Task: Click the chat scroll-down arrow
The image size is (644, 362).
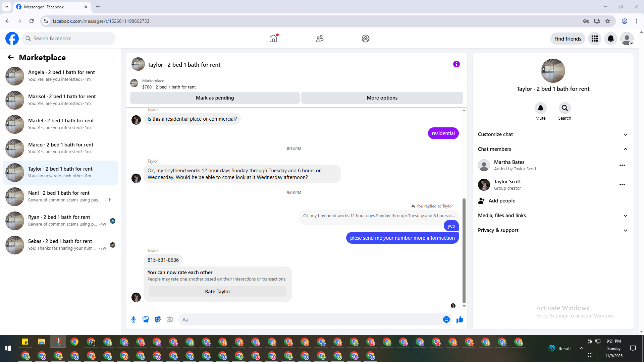Action: 464,306
